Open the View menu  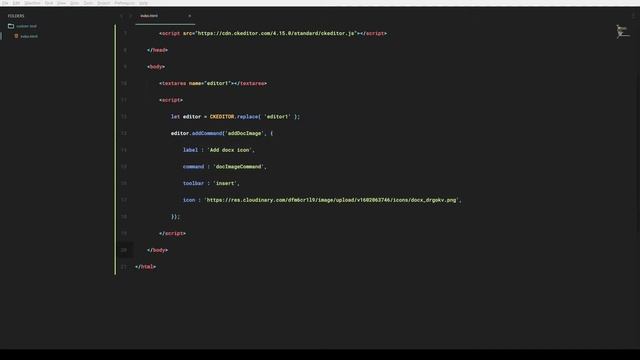[61, 3]
